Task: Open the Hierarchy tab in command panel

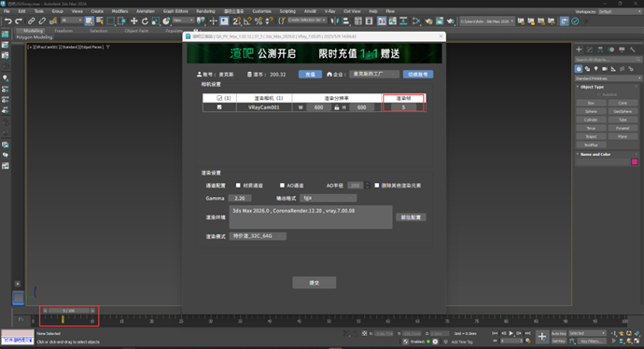Action: (600, 49)
